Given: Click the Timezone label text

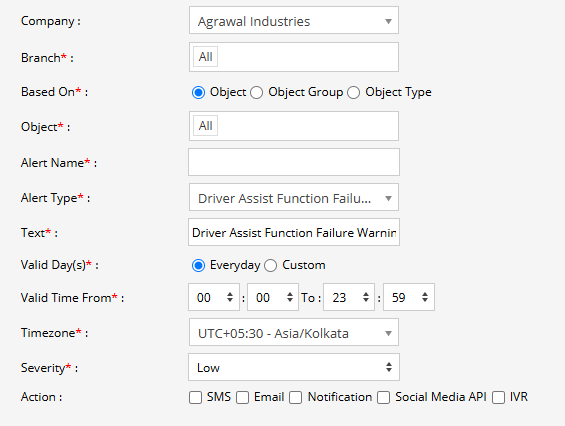Looking at the screenshot, I should pos(54,333).
